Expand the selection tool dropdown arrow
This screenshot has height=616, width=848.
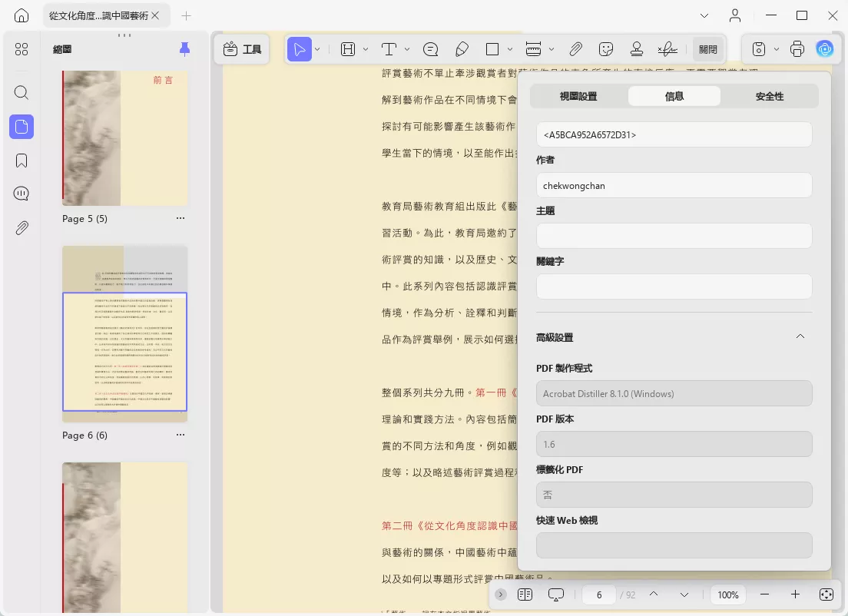click(x=317, y=49)
